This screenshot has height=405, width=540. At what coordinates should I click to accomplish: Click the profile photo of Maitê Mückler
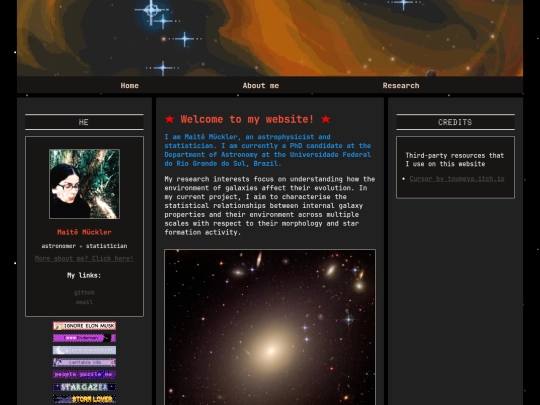[x=84, y=184]
